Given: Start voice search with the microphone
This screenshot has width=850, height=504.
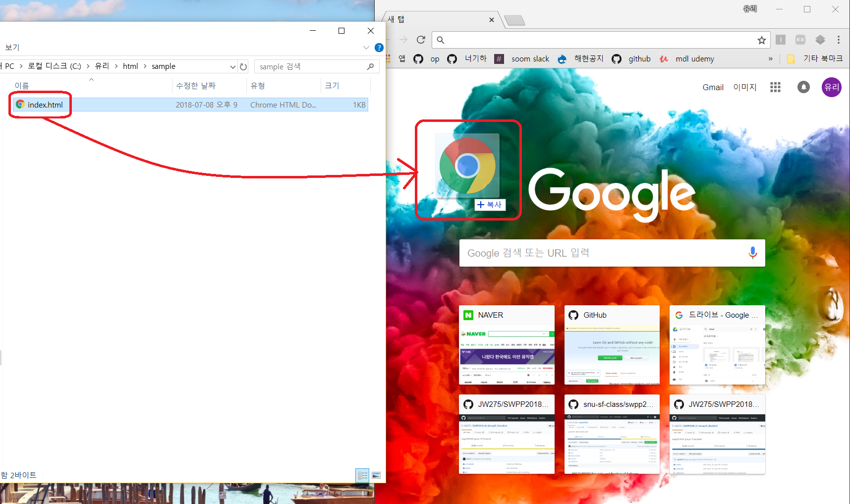Looking at the screenshot, I should 752,253.
